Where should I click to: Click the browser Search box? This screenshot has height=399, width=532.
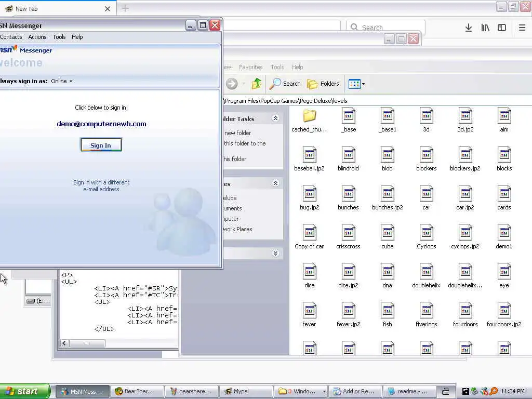(x=386, y=28)
